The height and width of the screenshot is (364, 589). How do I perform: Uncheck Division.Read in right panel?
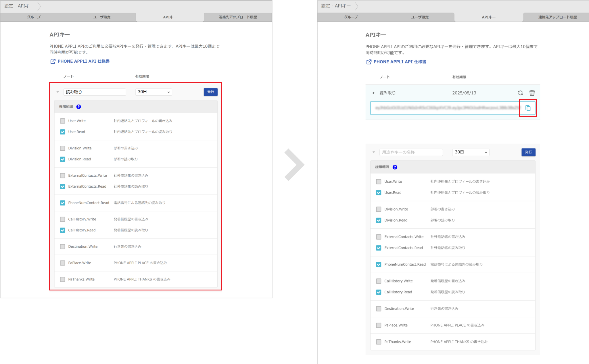(379, 220)
